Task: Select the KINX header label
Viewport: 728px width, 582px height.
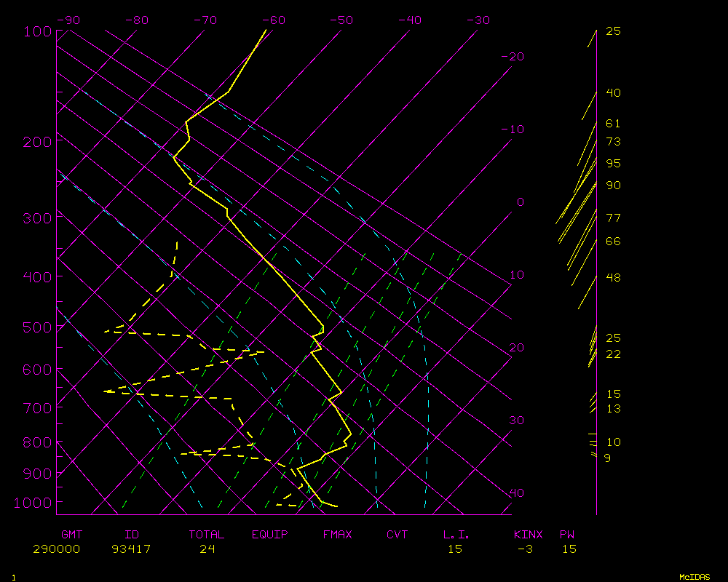Action: tap(528, 535)
